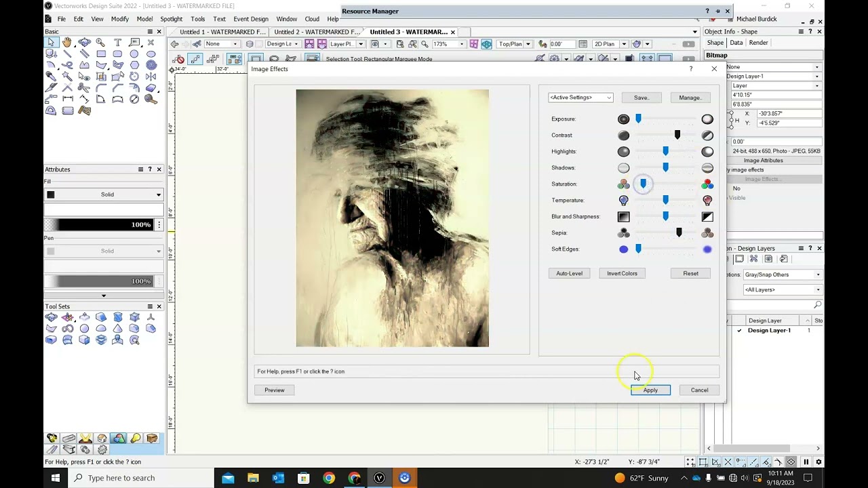This screenshot has height=488, width=868.
Task: Select the Sphere tool in Tool Sets
Action: [x=84, y=328]
